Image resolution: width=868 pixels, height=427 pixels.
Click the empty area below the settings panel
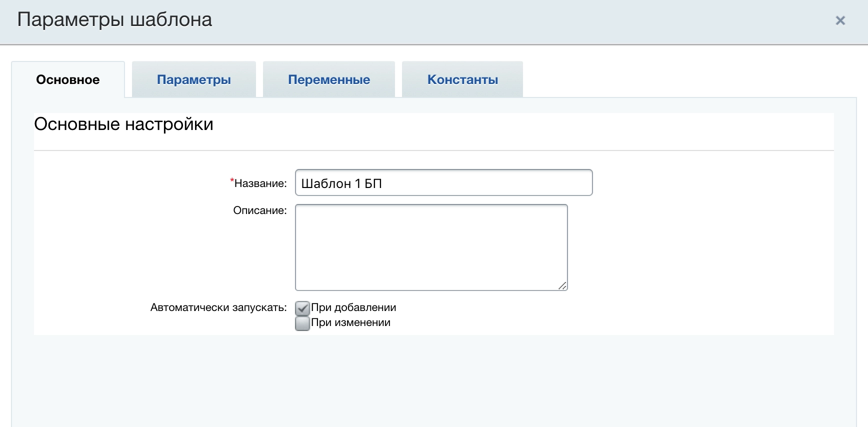pos(430,380)
